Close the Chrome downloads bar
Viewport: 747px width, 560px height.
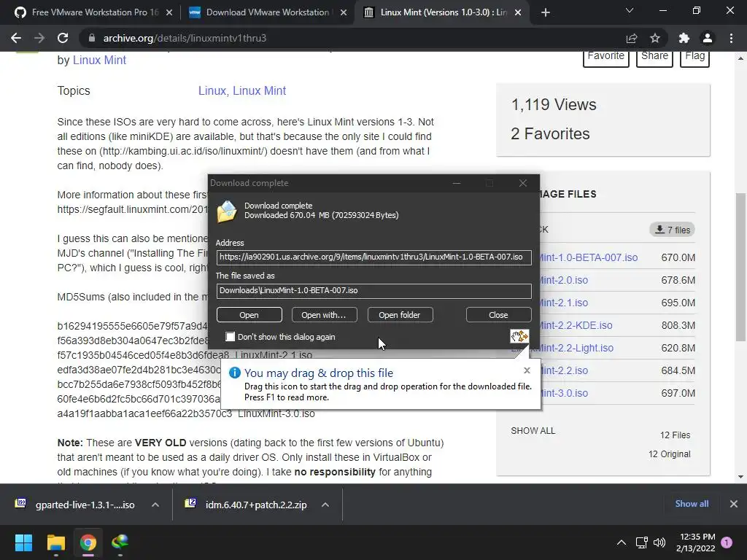coord(734,504)
